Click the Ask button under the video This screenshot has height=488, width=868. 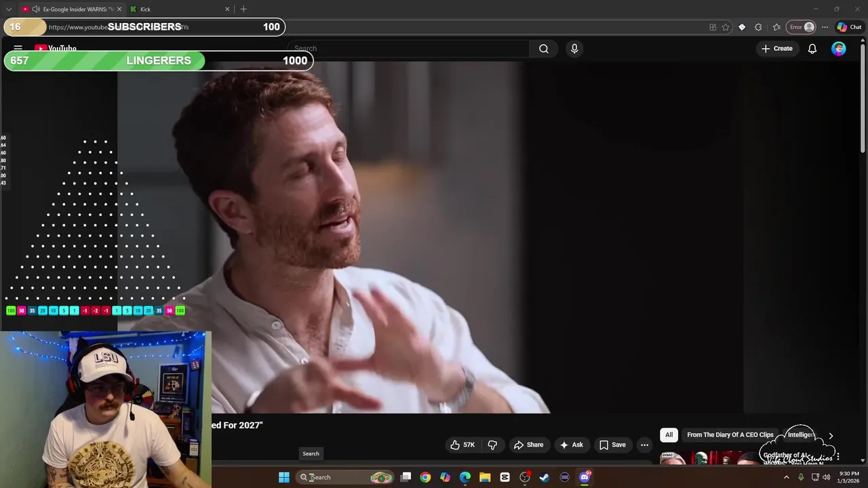tap(571, 445)
